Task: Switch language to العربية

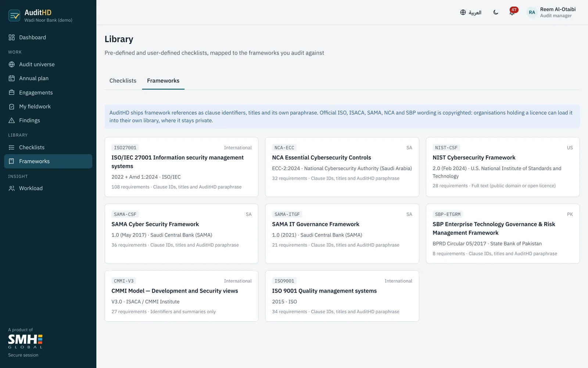Action: [x=475, y=13]
